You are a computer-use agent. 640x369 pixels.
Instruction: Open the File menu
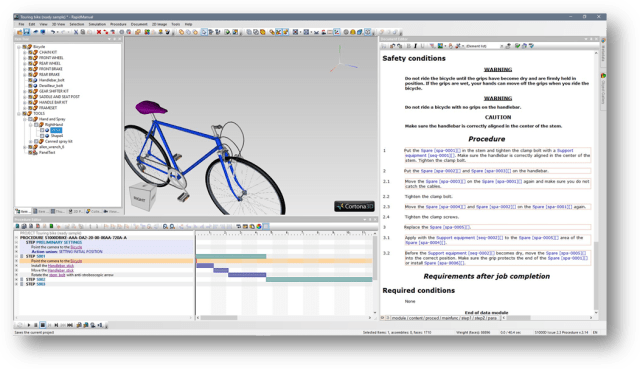[21, 24]
